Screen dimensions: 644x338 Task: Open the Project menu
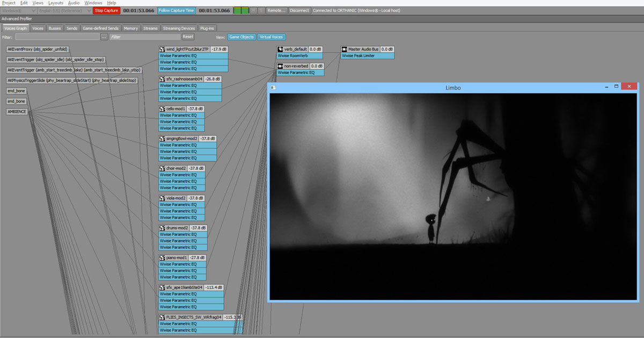pyautogui.click(x=9, y=3)
